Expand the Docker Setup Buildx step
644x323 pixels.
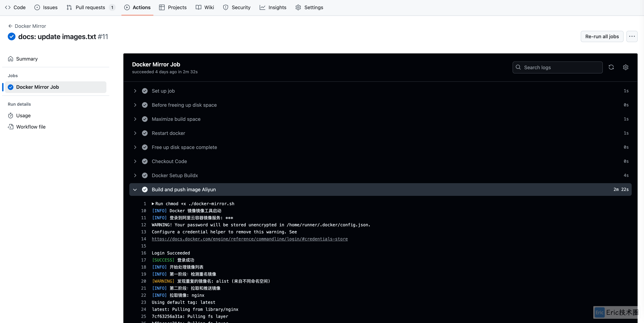pyautogui.click(x=380, y=175)
